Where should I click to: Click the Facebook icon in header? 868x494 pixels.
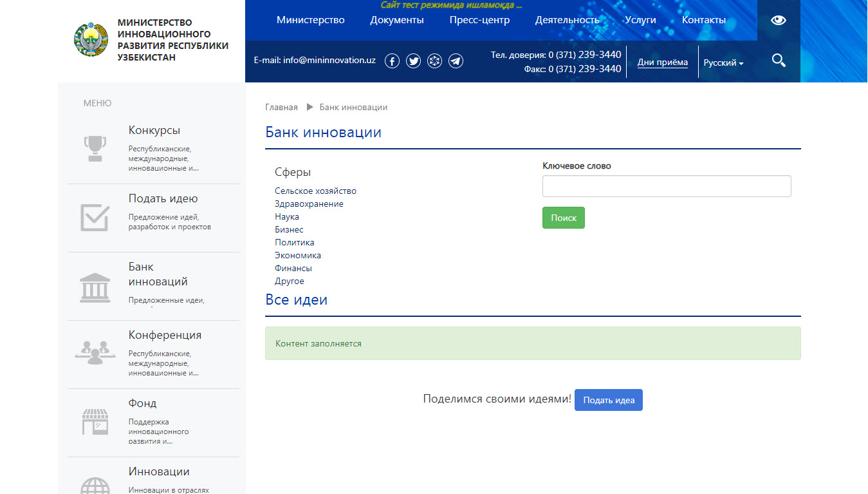(392, 61)
